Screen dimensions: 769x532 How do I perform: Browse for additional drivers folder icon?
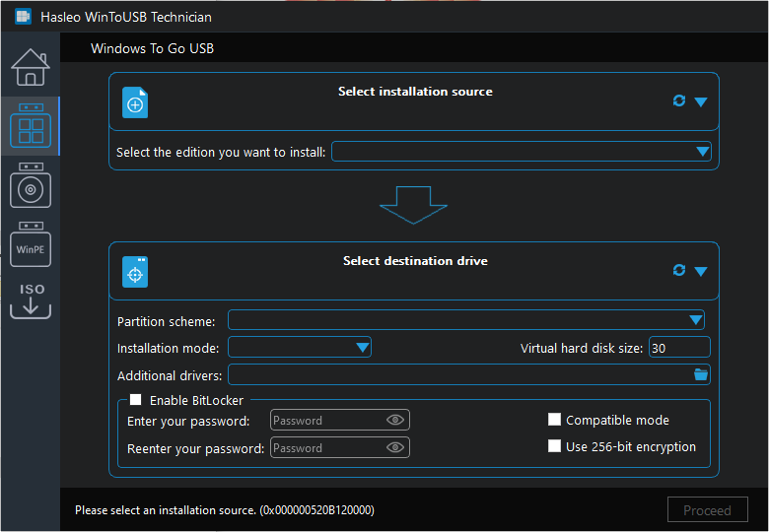(700, 374)
